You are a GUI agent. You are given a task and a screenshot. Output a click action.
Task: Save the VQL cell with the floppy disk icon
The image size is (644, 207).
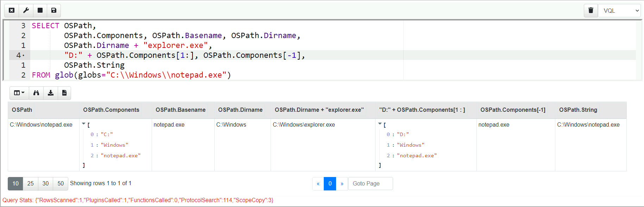click(x=54, y=11)
